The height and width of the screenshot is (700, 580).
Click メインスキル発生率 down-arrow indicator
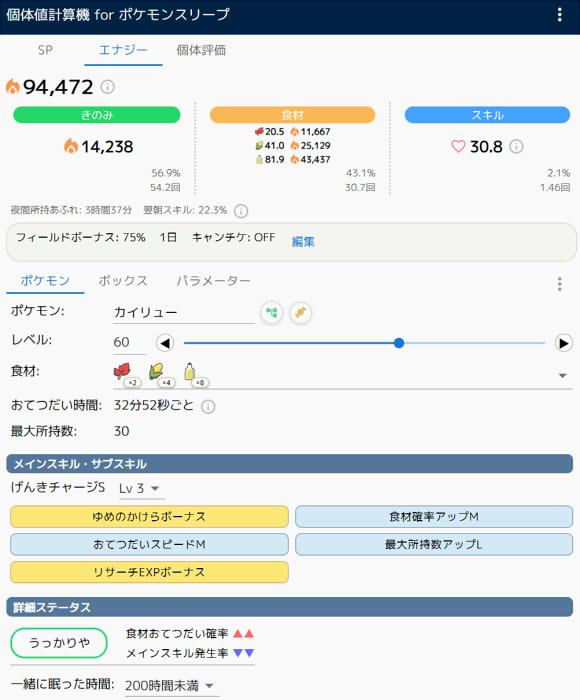tap(243, 653)
